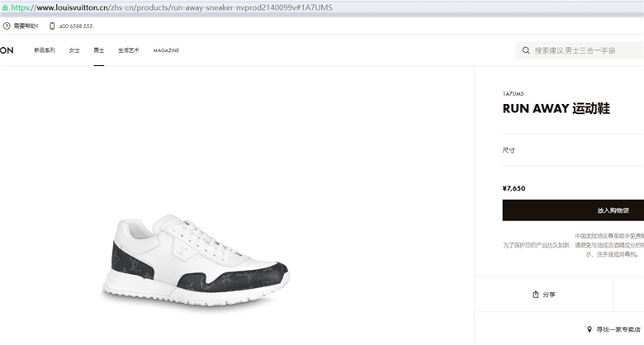Viewport: 644px width, 345px height.
Task: Click the share icon
Action: coord(536,295)
